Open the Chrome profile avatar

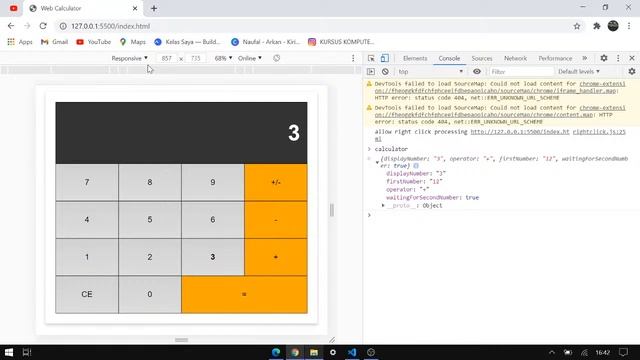(x=613, y=26)
